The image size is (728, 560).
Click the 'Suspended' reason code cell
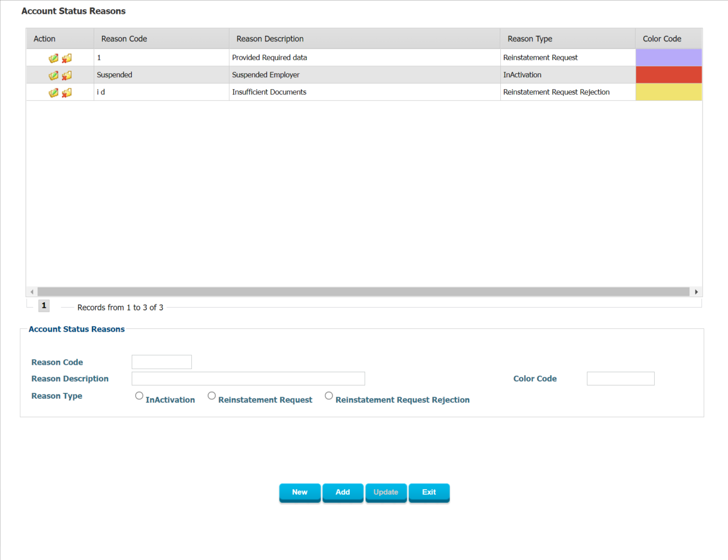tap(162, 75)
